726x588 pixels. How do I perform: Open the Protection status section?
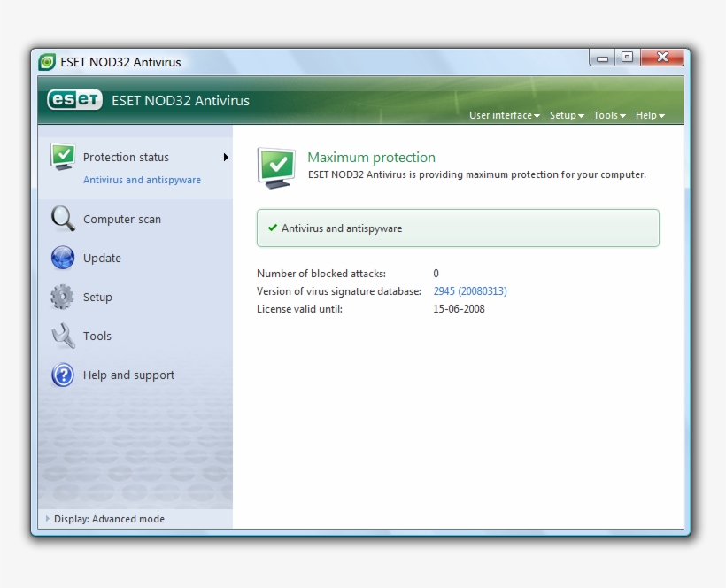click(126, 158)
